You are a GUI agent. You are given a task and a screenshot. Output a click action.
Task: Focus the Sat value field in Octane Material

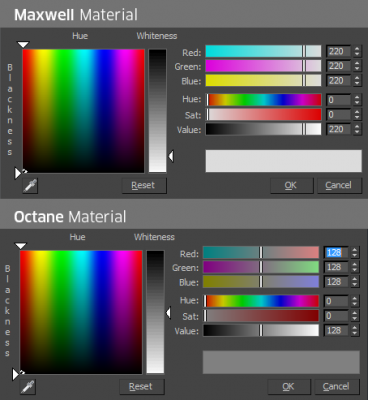coord(336,316)
